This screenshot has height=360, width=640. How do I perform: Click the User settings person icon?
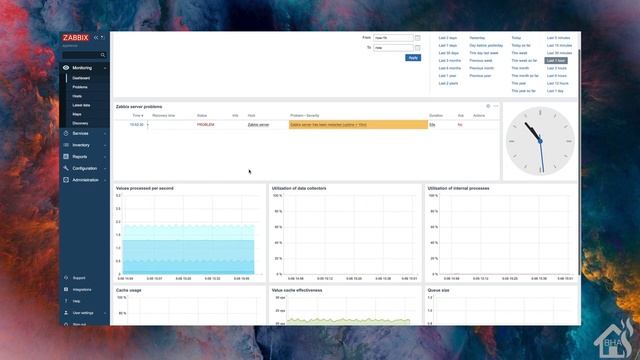(66, 313)
